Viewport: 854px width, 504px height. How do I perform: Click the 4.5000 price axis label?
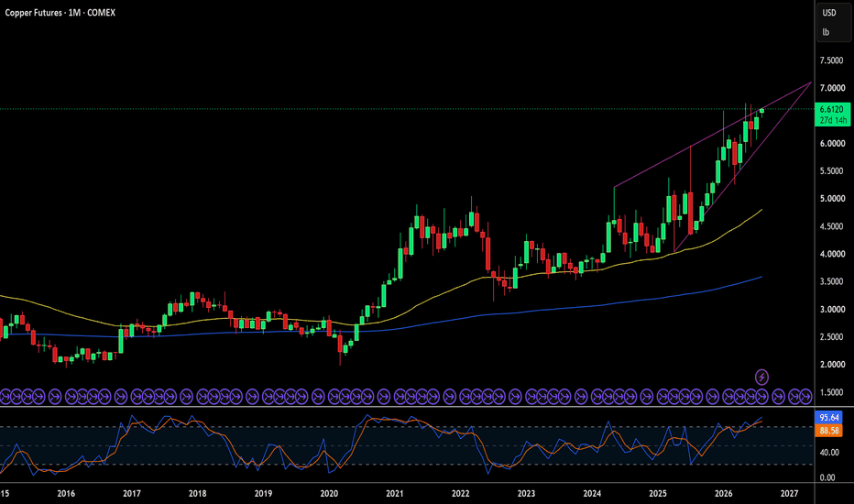click(832, 226)
